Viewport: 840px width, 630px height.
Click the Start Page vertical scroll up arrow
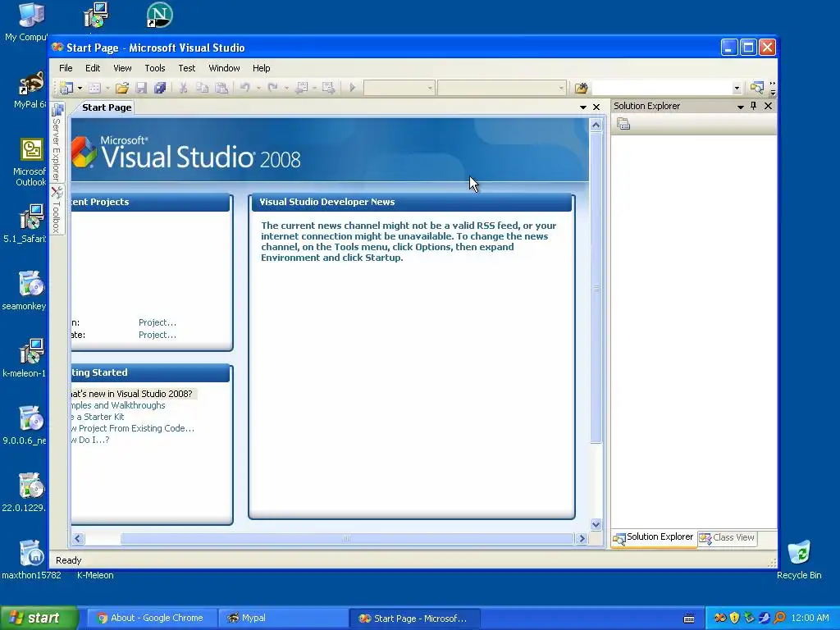click(596, 126)
